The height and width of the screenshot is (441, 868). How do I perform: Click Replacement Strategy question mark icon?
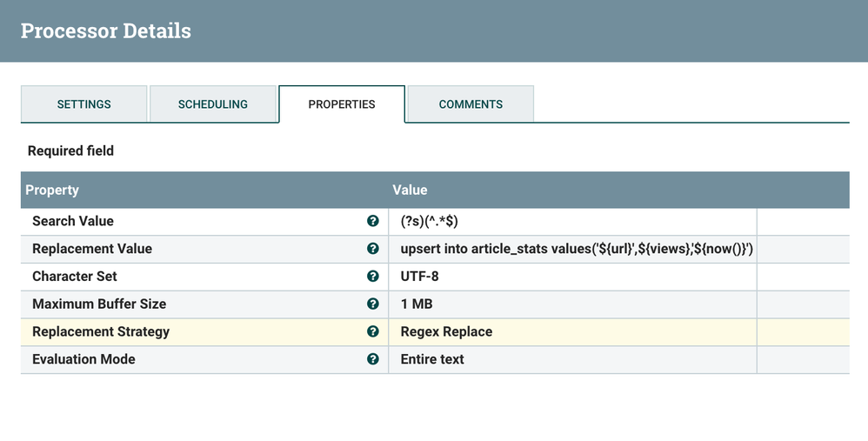pyautogui.click(x=373, y=331)
